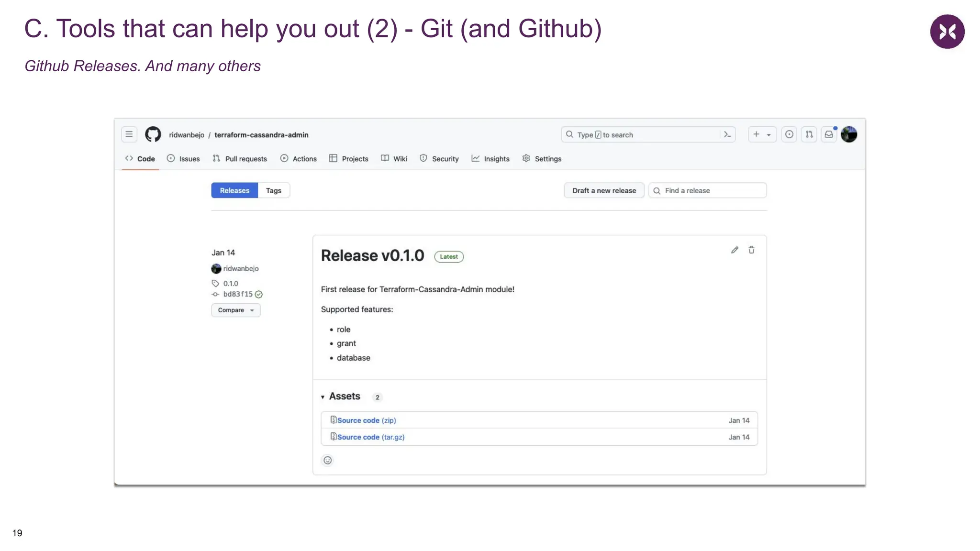Image resolution: width=980 pixels, height=551 pixels.
Task: Focus the Find a release field
Action: coord(708,190)
